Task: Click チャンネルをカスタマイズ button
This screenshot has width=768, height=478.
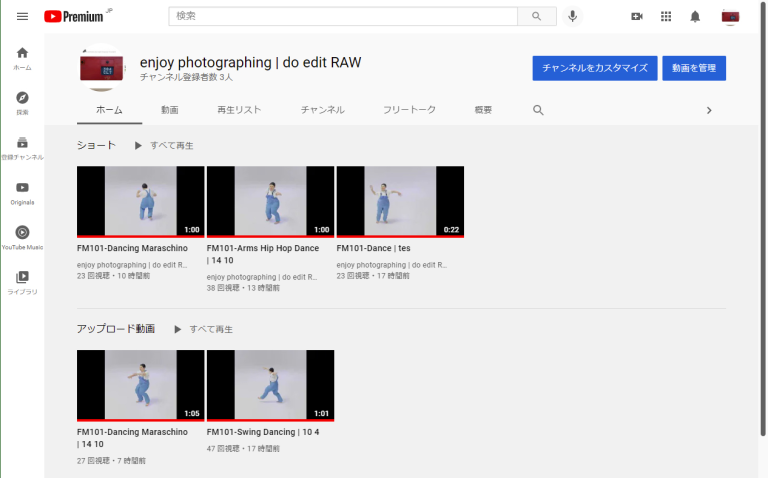Action: [594, 68]
